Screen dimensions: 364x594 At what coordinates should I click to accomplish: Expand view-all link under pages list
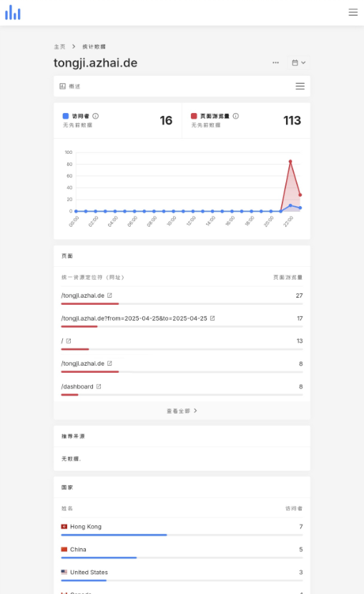click(x=182, y=411)
